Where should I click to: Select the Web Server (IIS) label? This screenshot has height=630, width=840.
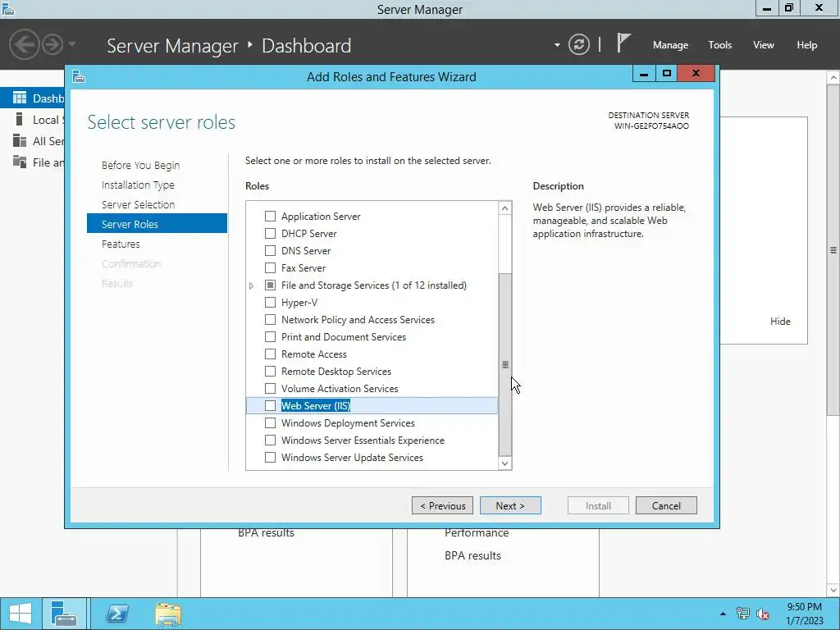[316, 405]
